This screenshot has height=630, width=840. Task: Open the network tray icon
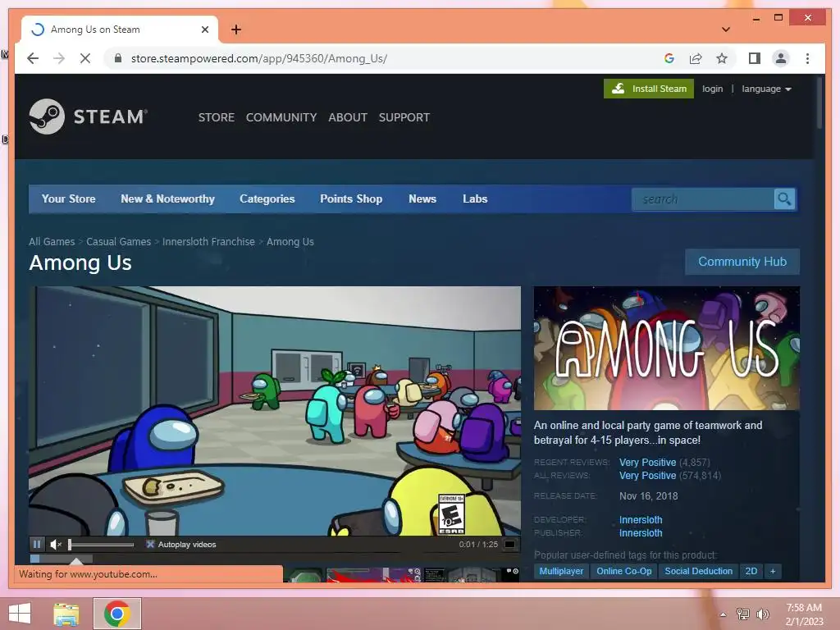[x=742, y=614]
